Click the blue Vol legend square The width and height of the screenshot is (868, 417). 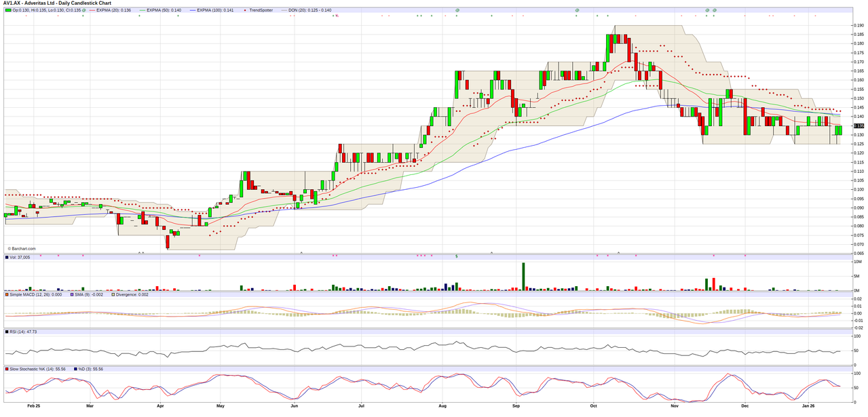tap(7, 257)
